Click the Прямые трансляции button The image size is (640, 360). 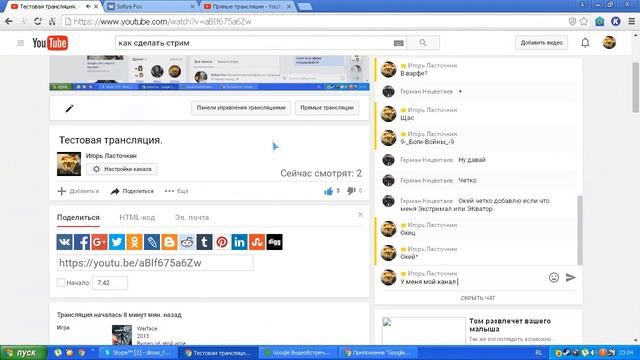[x=327, y=108]
